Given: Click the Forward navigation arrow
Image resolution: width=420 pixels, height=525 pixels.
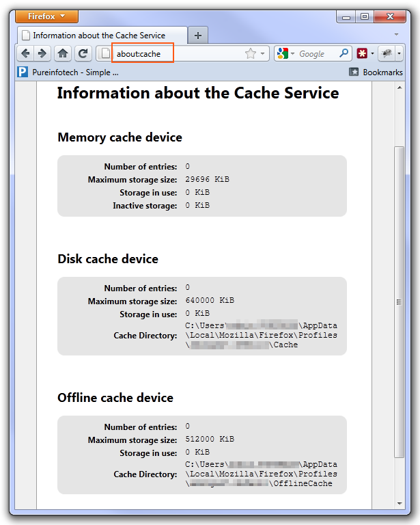Looking at the screenshot, I should point(42,53).
